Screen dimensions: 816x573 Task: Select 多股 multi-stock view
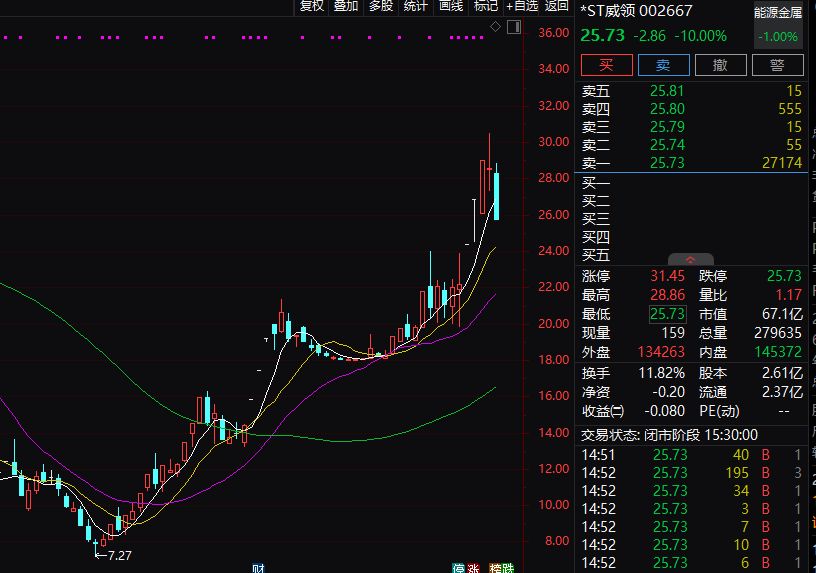pos(381,6)
